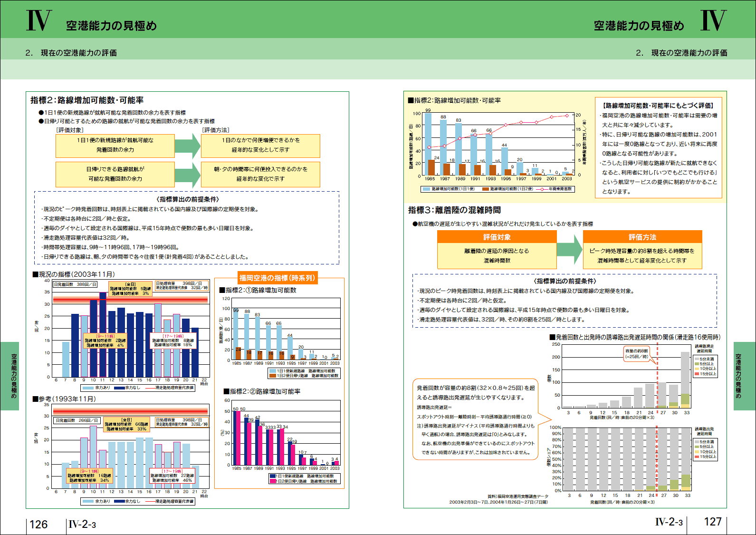Click the '[9～11時] 路線増加可能数 2路線' box

(x=105, y=341)
